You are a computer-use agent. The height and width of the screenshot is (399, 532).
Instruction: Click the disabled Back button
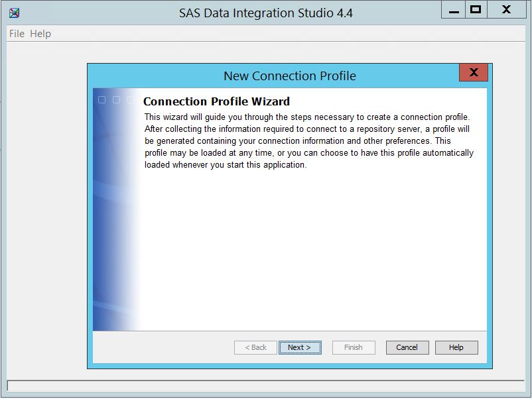(255, 347)
